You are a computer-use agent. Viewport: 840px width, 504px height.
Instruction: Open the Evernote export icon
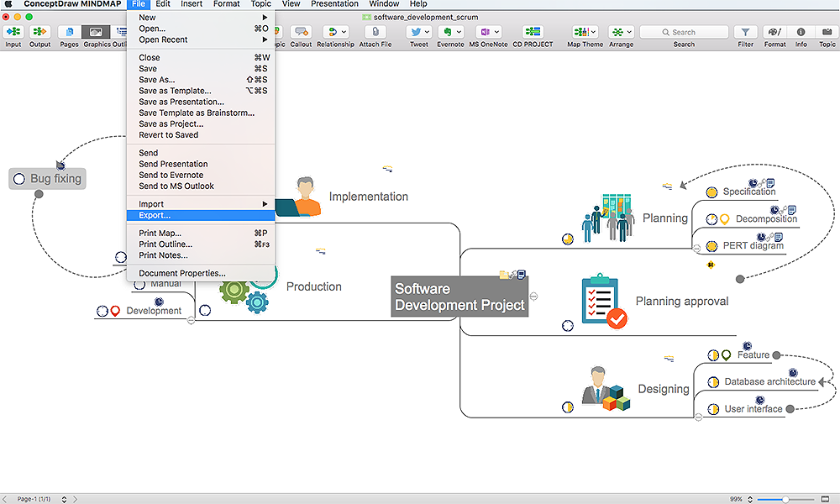[450, 32]
